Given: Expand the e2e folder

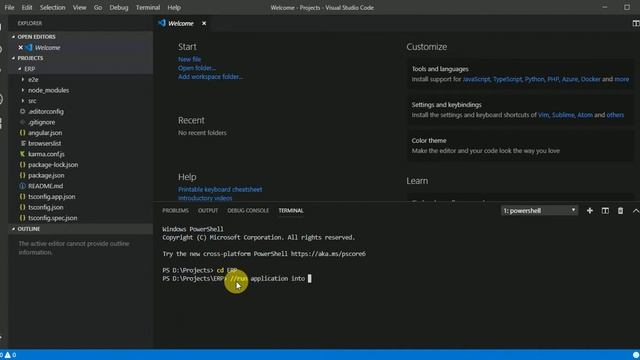Looking at the screenshot, I should [23, 80].
